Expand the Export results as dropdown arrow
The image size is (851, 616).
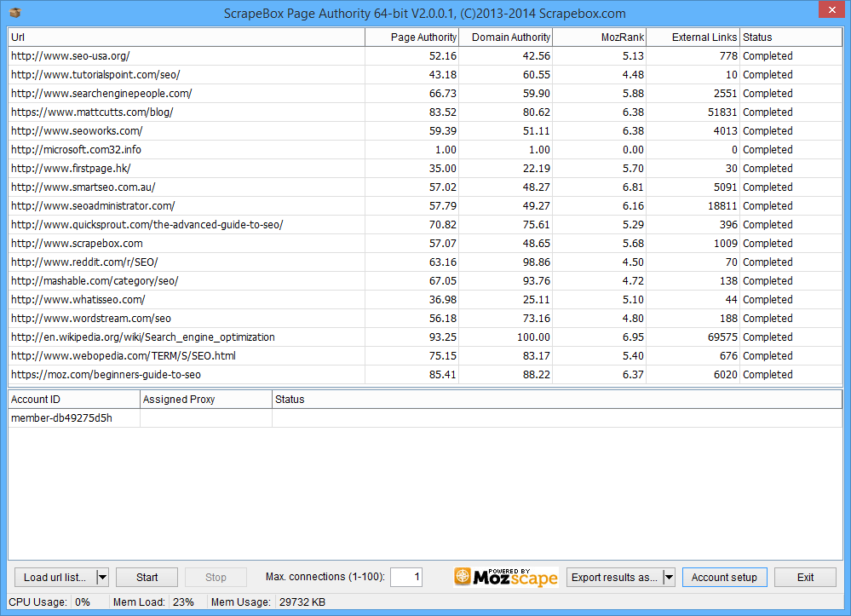[x=669, y=578]
